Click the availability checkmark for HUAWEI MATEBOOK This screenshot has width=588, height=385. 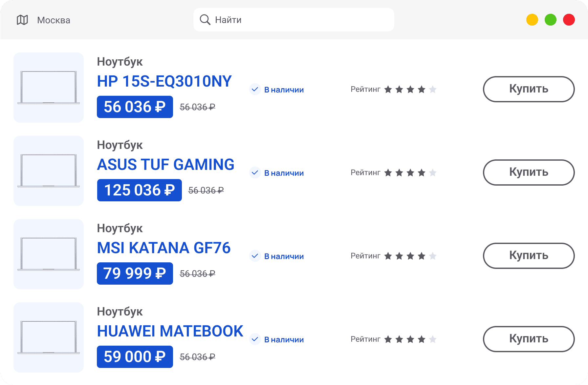coord(255,339)
